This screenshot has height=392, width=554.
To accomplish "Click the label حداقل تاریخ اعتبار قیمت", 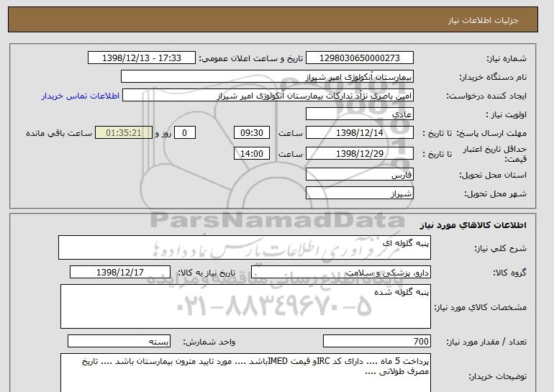I will 495,154.
